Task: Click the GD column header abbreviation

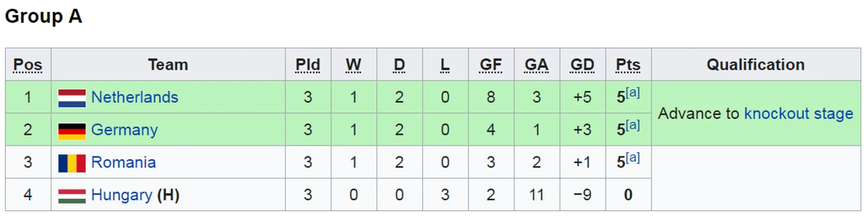Action: point(583,65)
